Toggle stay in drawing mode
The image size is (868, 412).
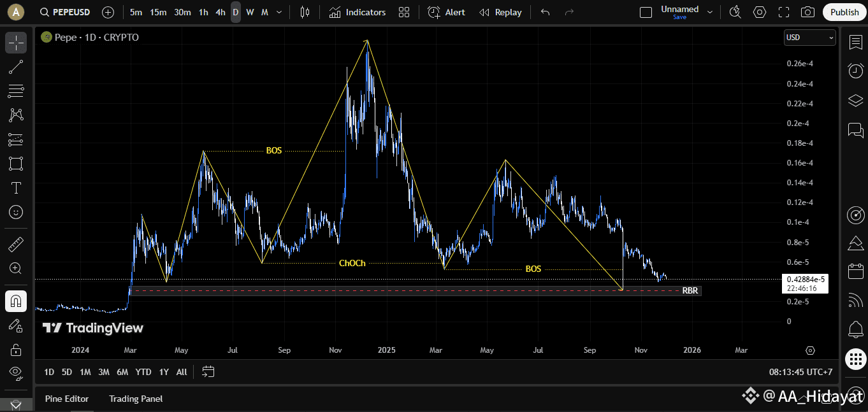16,325
